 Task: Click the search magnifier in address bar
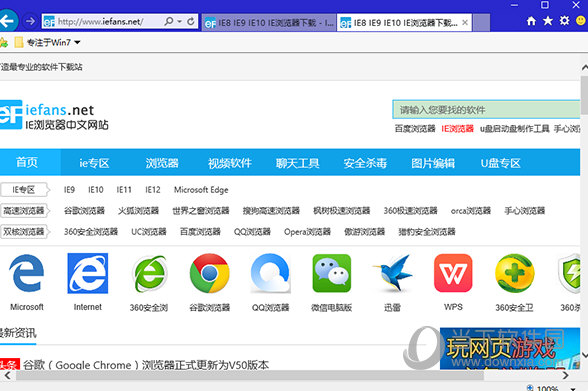[x=169, y=21]
